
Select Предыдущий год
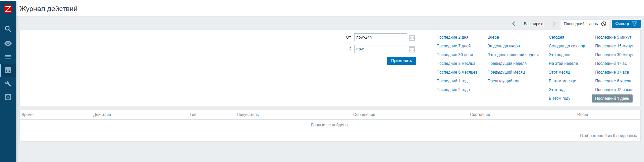(x=503, y=81)
